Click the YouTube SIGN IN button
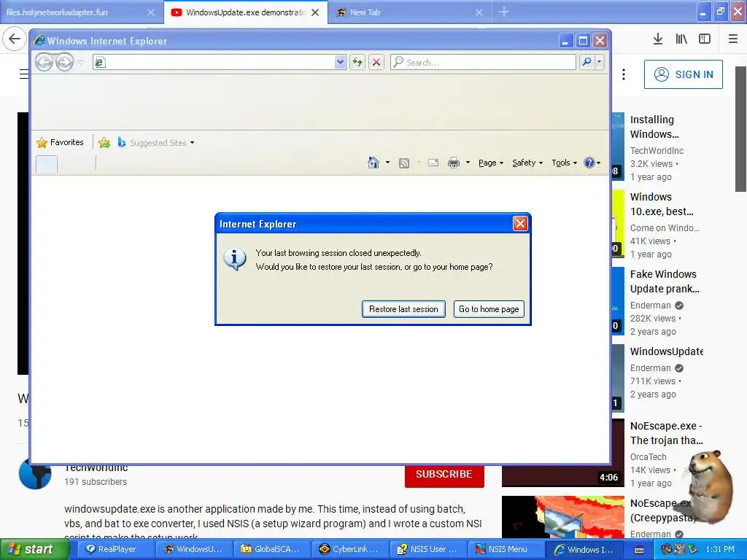 coord(683,74)
